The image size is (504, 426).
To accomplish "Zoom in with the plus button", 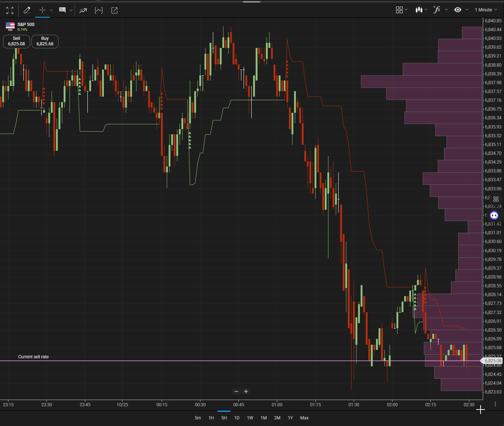I will (x=246, y=392).
